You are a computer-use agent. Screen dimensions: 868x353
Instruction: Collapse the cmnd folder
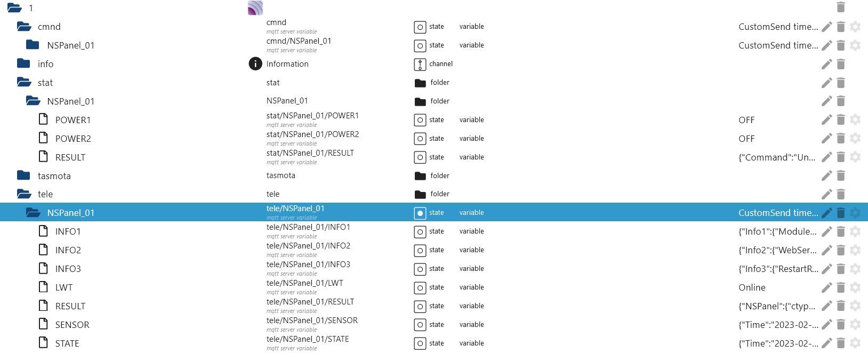24,26
